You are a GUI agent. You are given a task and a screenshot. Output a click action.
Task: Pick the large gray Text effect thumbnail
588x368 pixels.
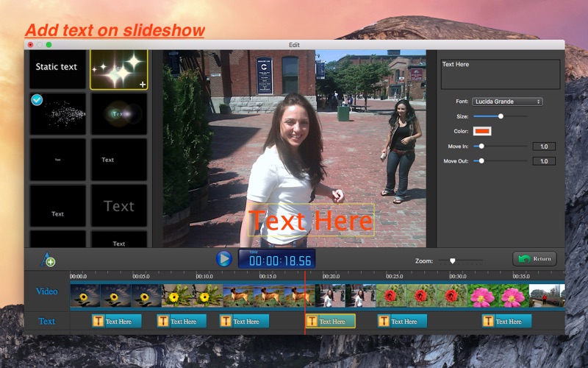(x=119, y=206)
